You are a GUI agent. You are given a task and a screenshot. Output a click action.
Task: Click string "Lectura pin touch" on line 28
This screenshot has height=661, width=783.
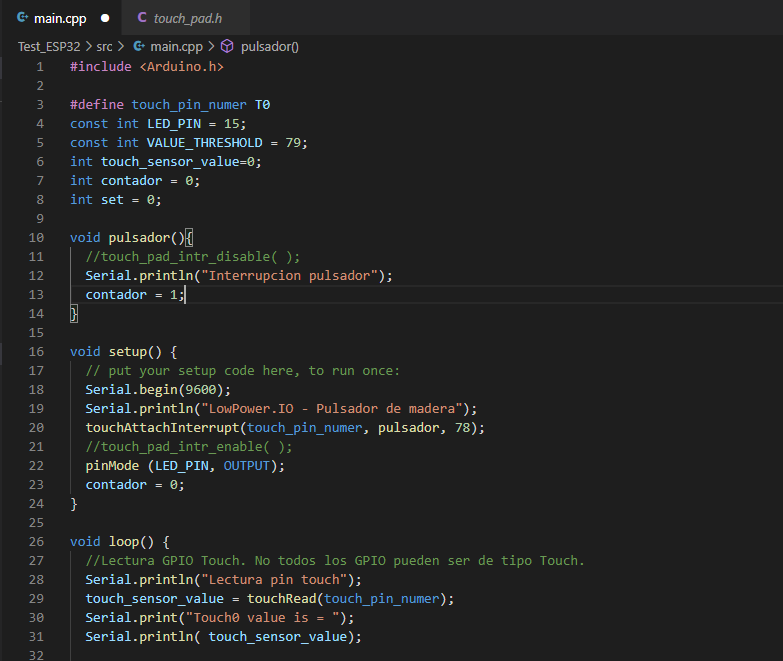pos(274,580)
